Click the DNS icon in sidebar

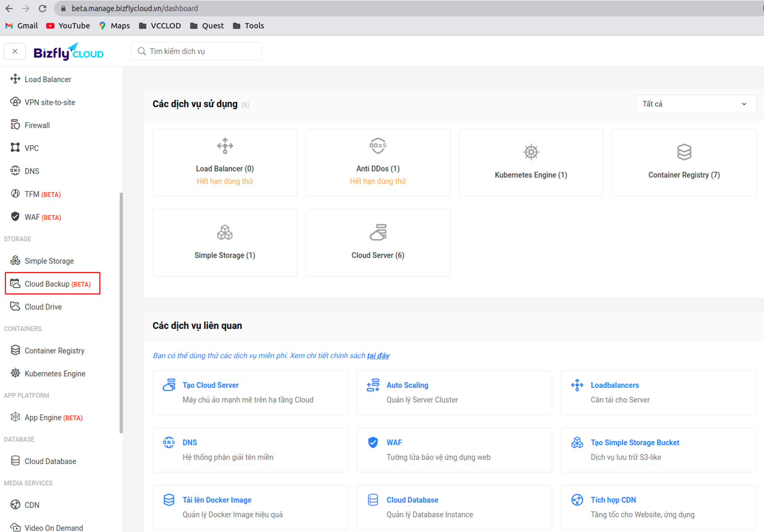click(15, 171)
